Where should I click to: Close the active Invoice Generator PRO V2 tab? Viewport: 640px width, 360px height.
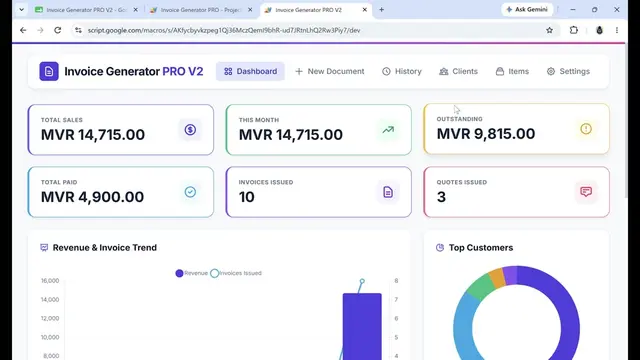[364, 10]
